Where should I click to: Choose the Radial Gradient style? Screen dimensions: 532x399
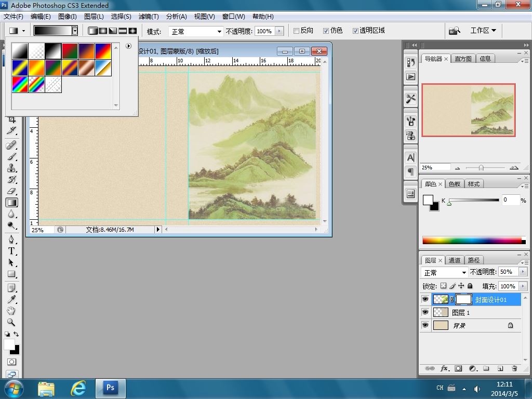point(103,31)
